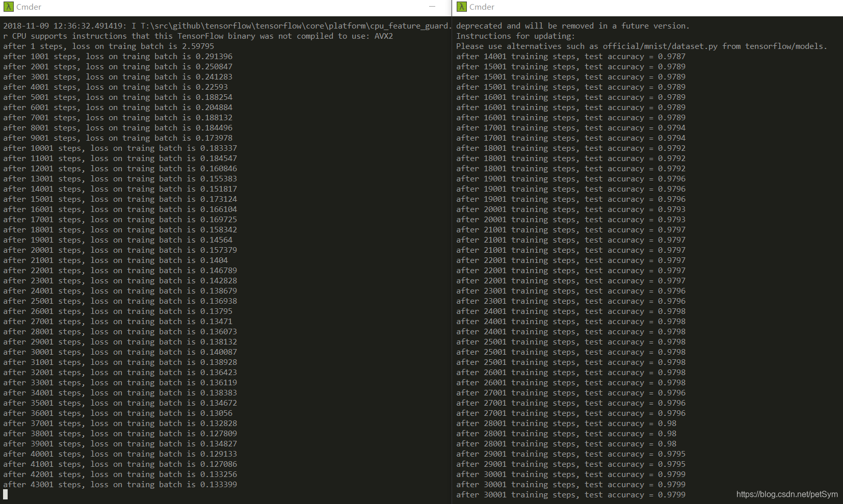This screenshot has width=843, height=504.
Task: Click the loss 0.134672 line
Action: [x=120, y=403]
